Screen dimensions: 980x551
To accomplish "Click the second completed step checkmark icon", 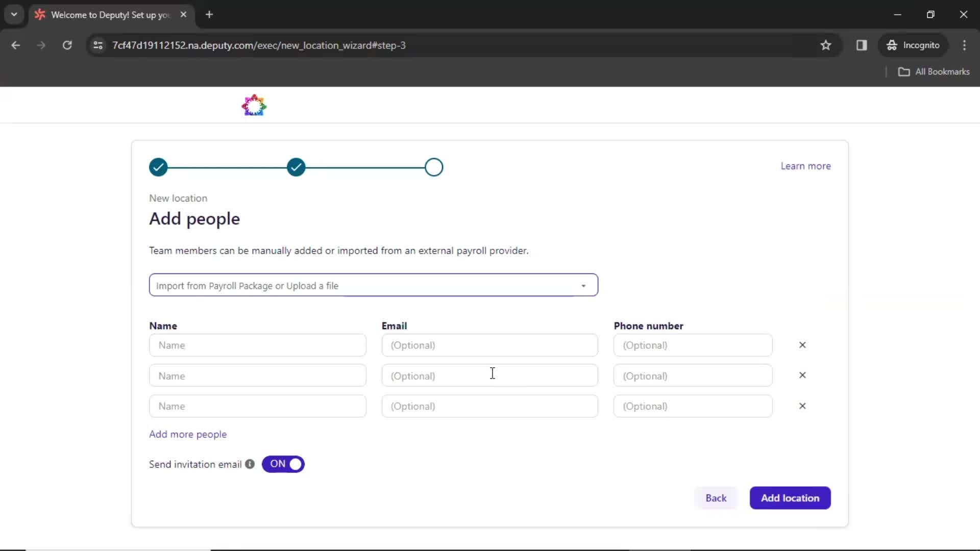I will coord(296,166).
